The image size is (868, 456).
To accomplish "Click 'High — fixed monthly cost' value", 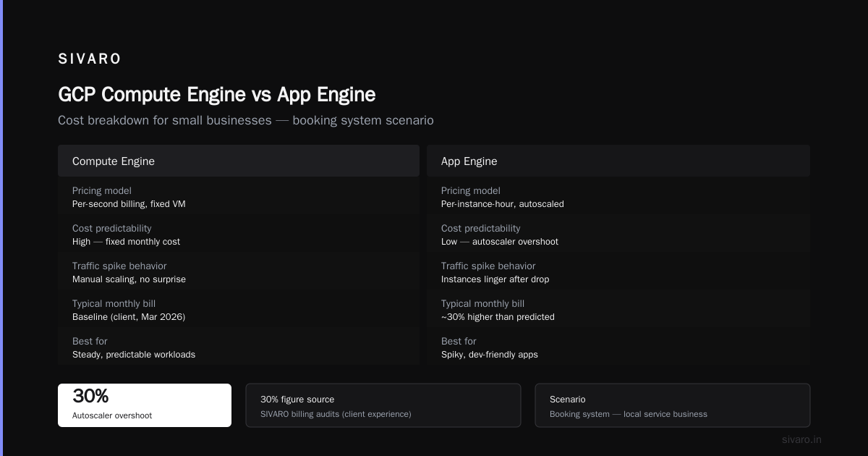I will [x=126, y=242].
